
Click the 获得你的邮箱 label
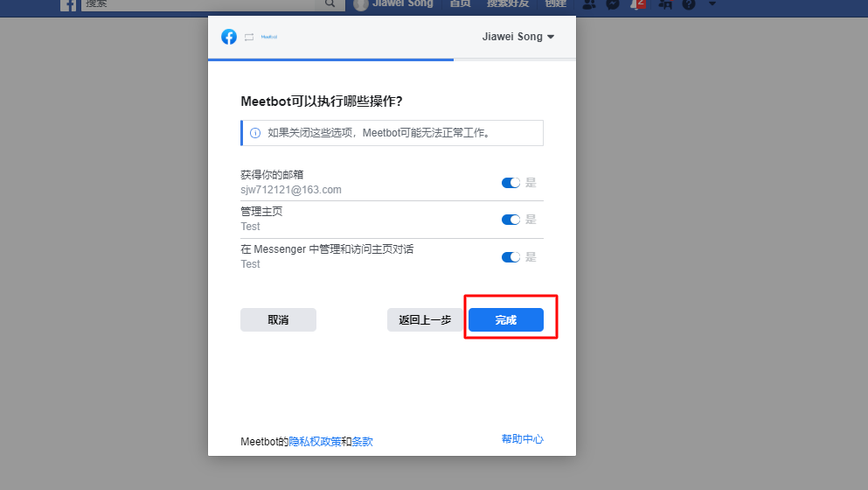(x=272, y=175)
